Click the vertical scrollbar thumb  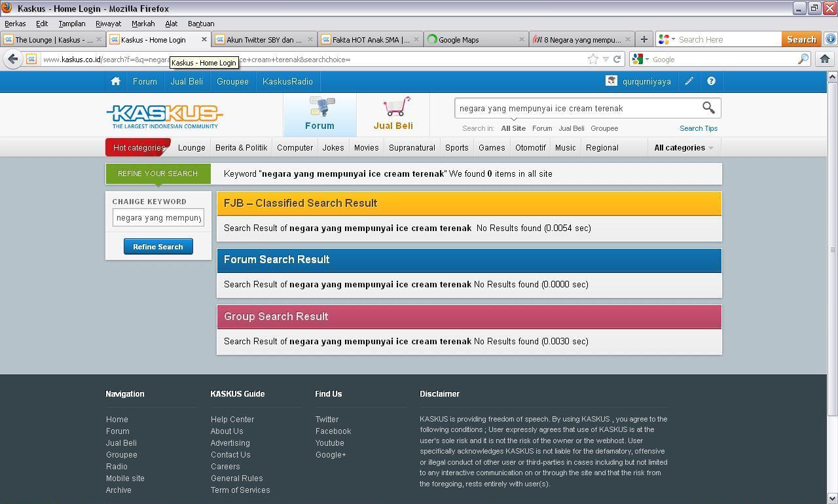(832, 249)
